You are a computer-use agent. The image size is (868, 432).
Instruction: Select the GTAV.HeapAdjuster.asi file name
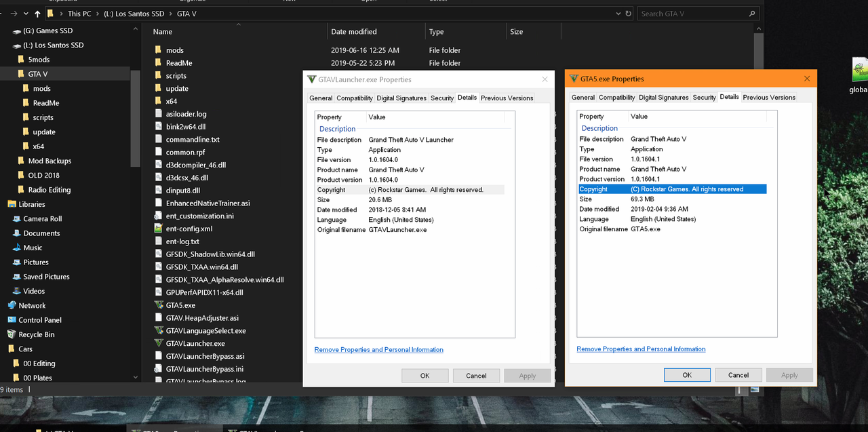click(x=202, y=318)
